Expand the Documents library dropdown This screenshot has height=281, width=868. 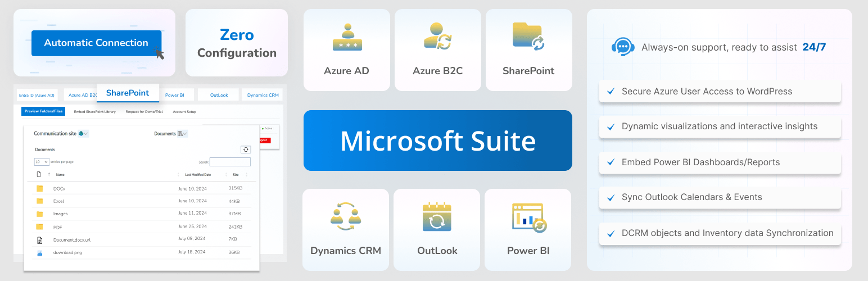pyautogui.click(x=183, y=134)
